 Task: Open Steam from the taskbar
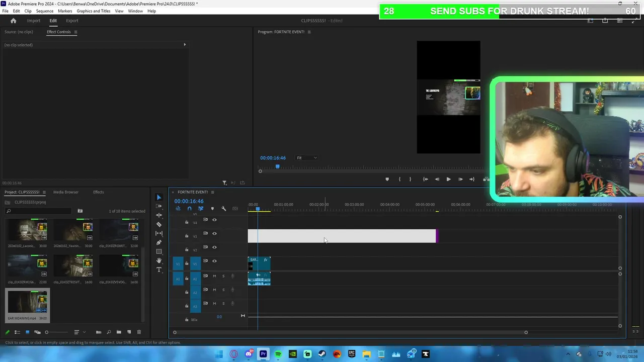point(322,354)
